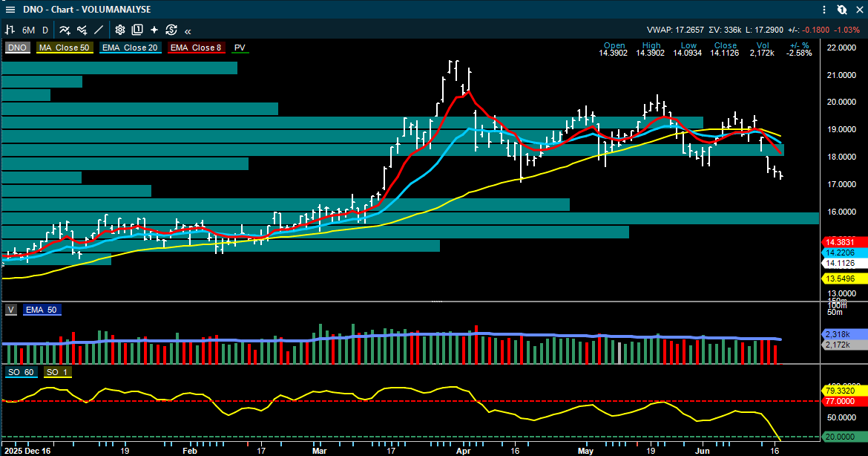
Task: Change the chart type with the bar-style icon
Action: click(10, 30)
